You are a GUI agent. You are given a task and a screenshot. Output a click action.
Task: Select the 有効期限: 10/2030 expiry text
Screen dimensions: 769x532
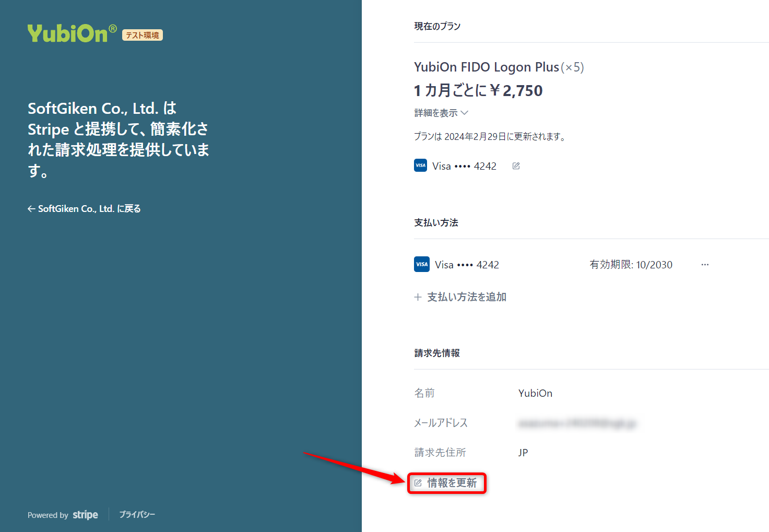pos(631,265)
